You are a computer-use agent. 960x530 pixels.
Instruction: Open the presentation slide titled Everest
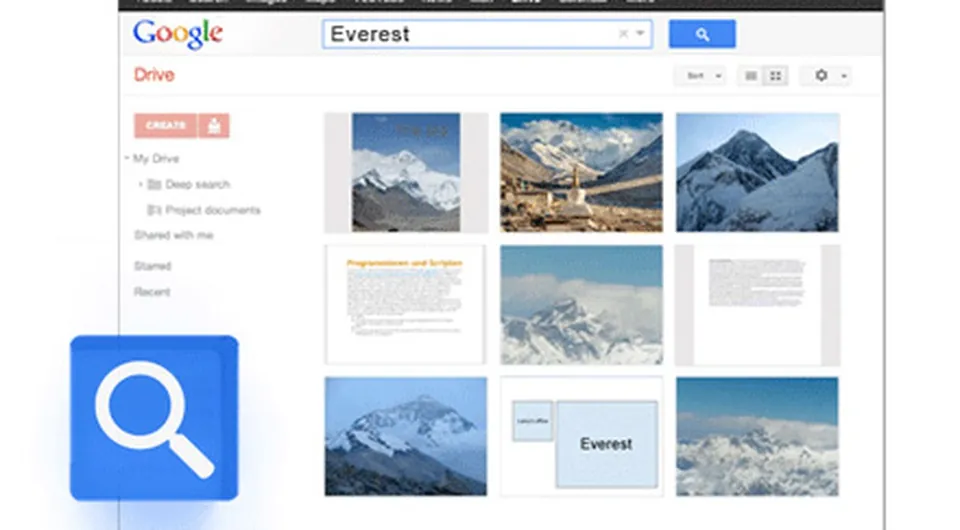[x=581, y=436]
